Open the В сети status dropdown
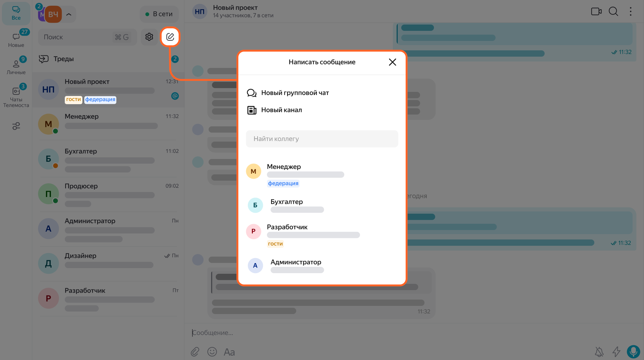The image size is (644, 360). [159, 14]
